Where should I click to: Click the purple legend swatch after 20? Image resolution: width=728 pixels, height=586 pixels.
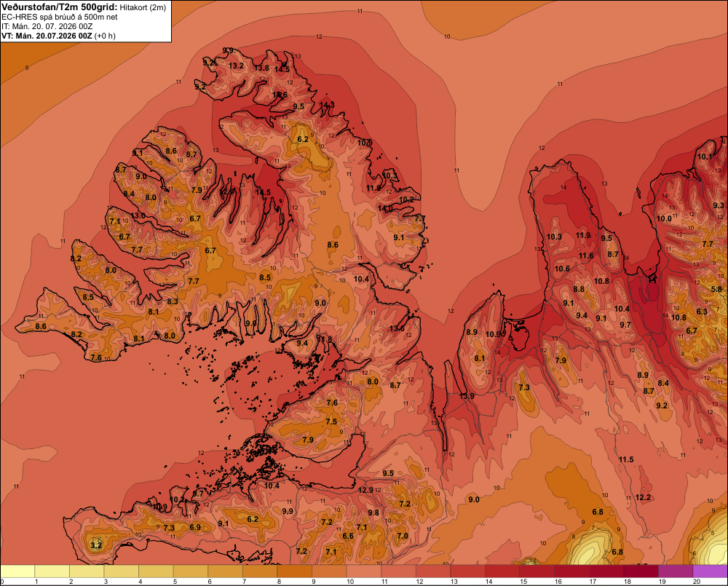[x=711, y=571]
